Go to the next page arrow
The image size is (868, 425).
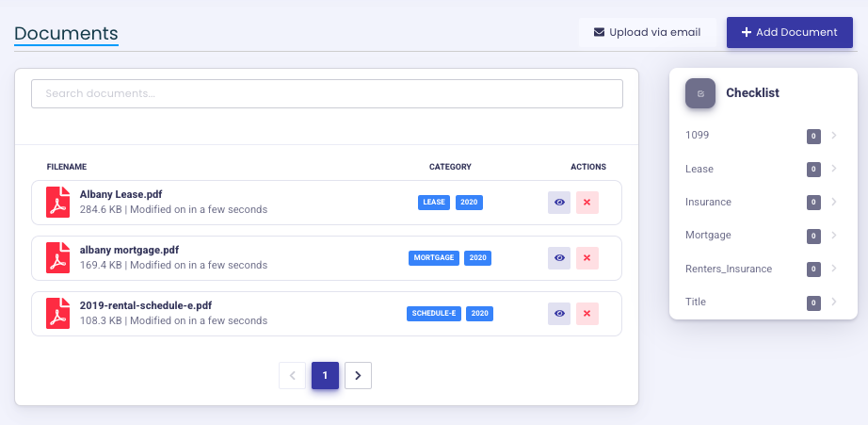(358, 376)
